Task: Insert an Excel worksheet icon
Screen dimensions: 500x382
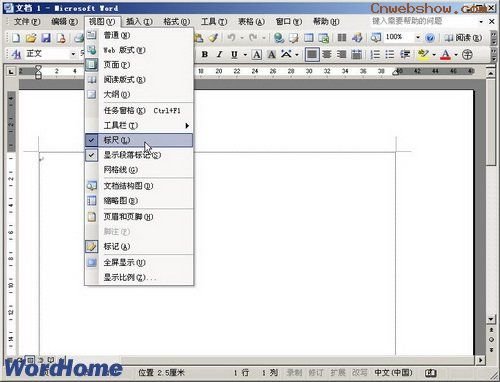Action: 323,38
